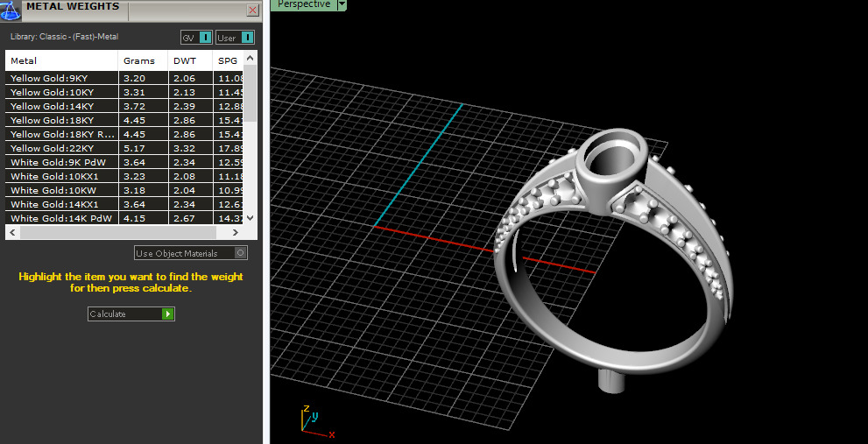The width and height of the screenshot is (868, 444).
Task: Click the 3.72 grams value
Action: 135,106
